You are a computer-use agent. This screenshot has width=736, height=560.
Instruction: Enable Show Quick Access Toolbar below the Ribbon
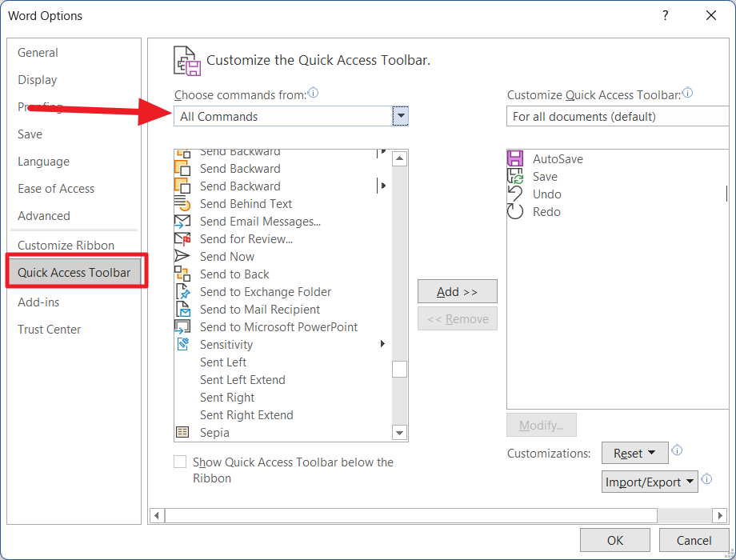pyautogui.click(x=180, y=462)
